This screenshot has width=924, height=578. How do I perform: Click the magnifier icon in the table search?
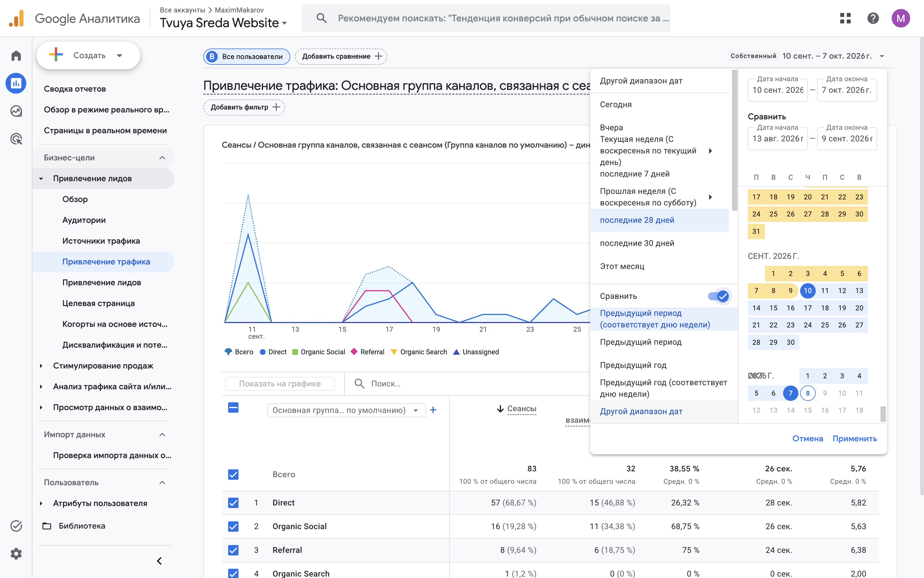[x=359, y=384]
